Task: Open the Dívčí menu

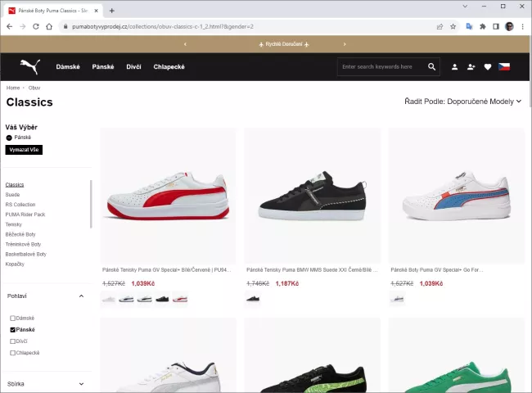Action: tap(133, 67)
